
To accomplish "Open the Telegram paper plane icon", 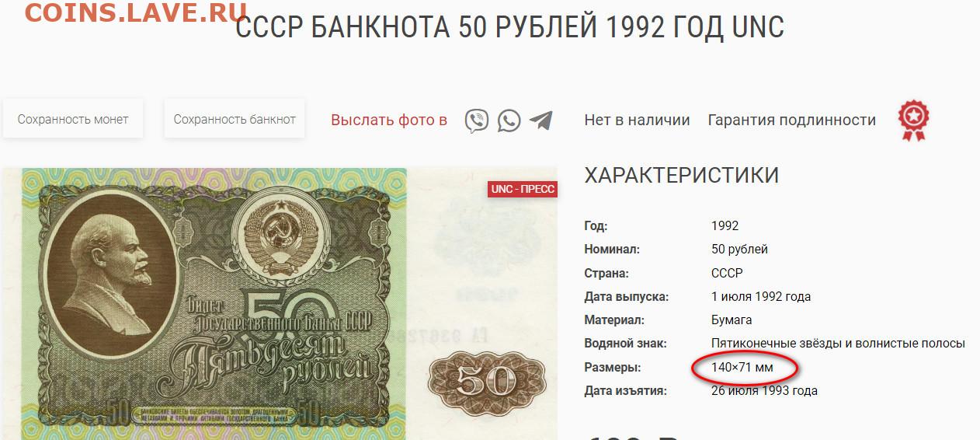I will [x=541, y=120].
